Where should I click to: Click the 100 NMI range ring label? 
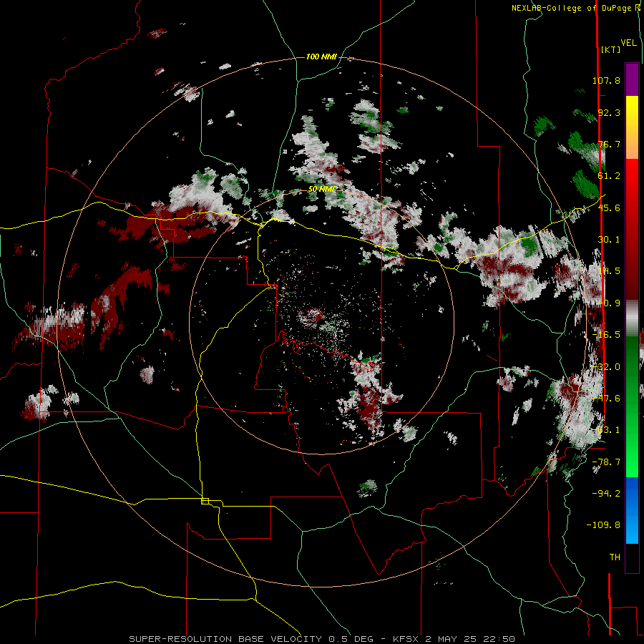click(321, 57)
